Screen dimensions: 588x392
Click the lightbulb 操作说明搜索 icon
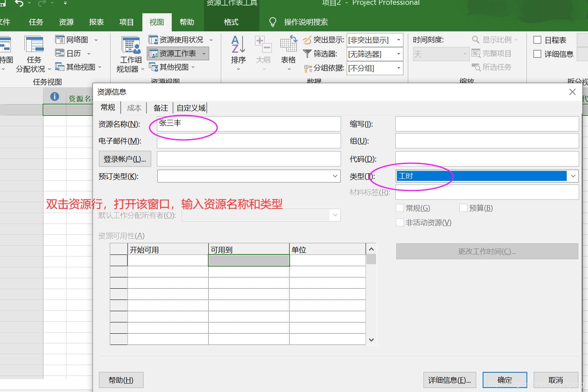(x=273, y=22)
